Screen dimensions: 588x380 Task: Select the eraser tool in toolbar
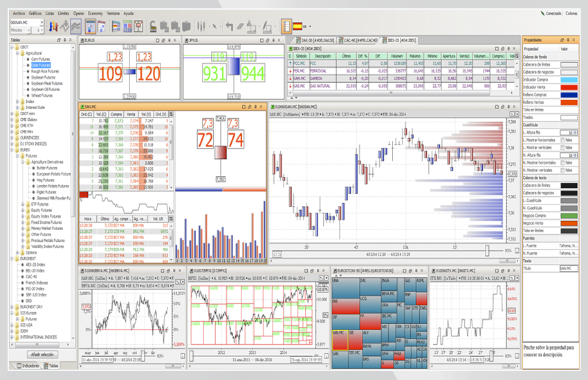tap(240, 26)
